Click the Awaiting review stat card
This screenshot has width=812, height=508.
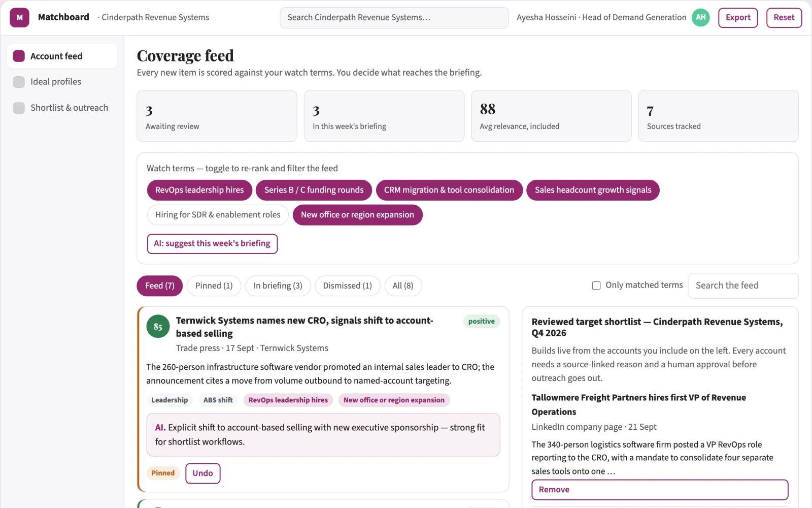[217, 116]
